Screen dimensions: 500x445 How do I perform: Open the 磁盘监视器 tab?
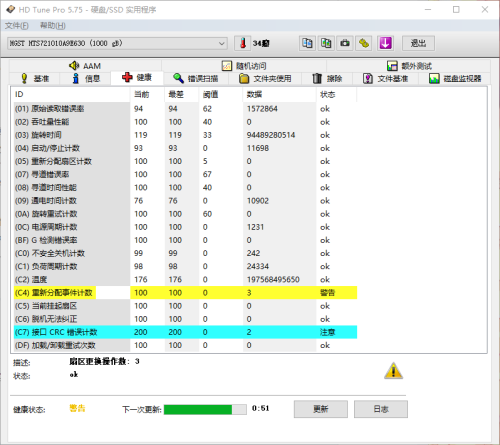tap(455, 79)
